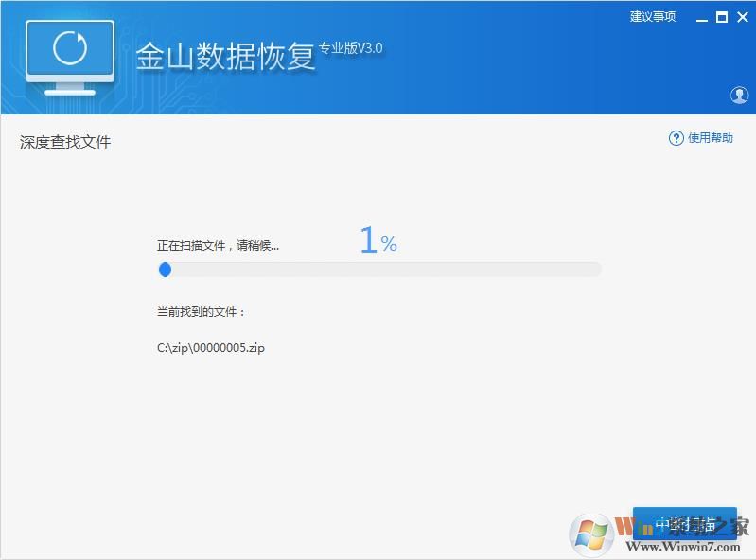Click the found file path C:\zip\00000005.zip
This screenshot has width=756, height=560.
211,348
